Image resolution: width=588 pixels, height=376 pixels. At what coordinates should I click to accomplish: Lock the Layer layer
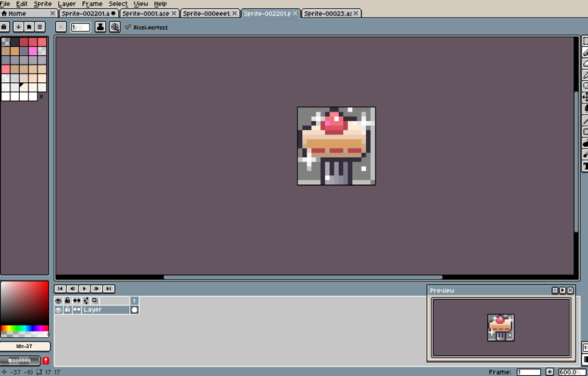click(x=68, y=310)
